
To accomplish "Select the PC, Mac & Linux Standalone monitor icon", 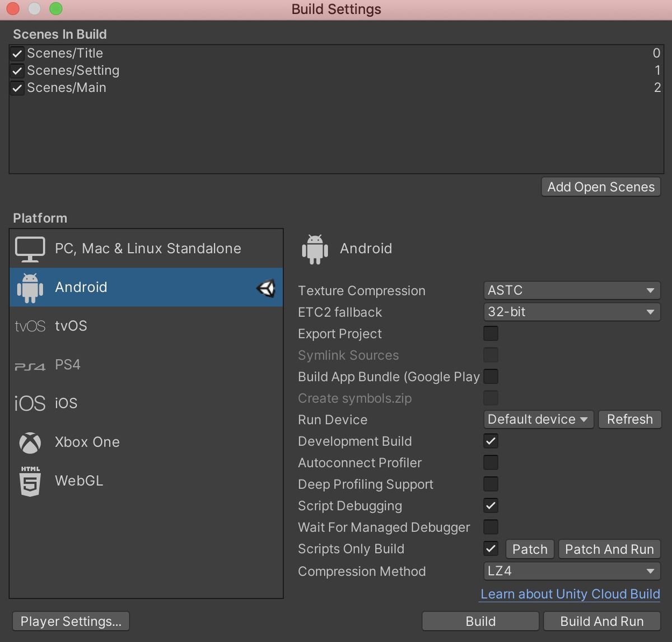I will click(x=30, y=249).
